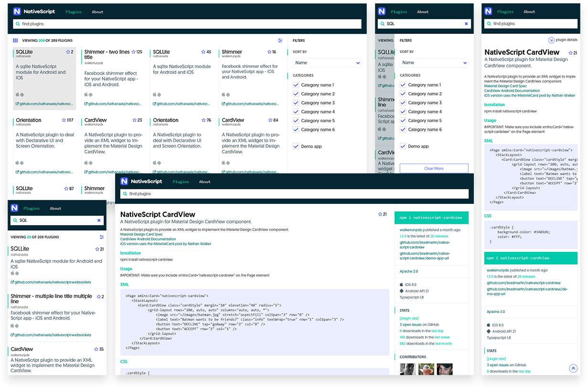The width and height of the screenshot is (588, 388).
Task: Click the NativeScript logo in the plugin list window
Action: [x=34, y=11]
